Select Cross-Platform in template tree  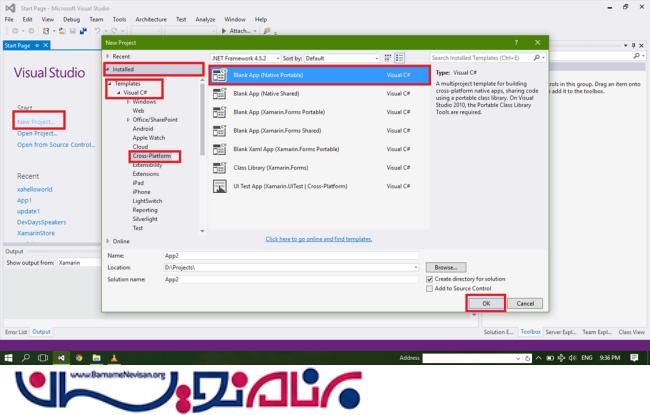click(152, 156)
